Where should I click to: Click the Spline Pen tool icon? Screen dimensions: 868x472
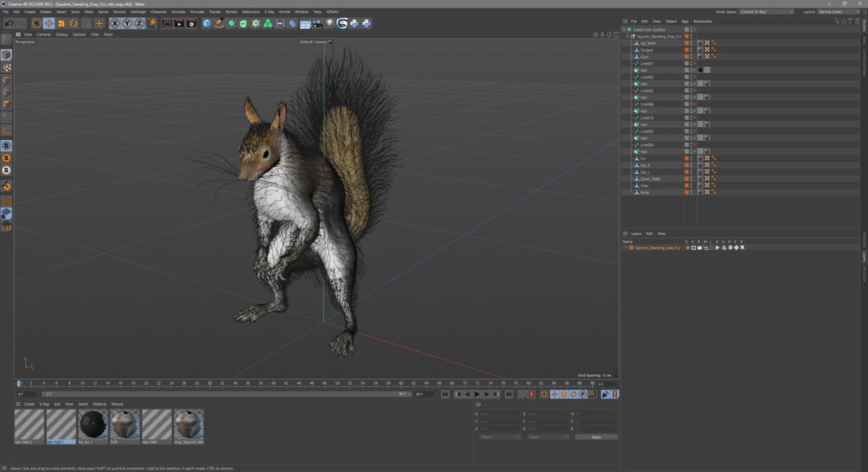click(x=219, y=24)
